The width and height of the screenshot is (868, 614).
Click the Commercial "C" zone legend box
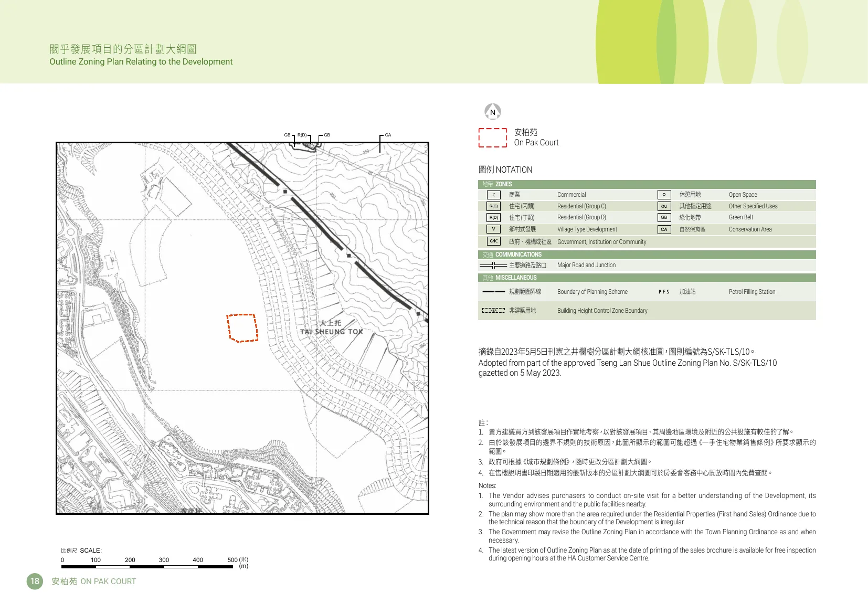pyautogui.click(x=493, y=195)
